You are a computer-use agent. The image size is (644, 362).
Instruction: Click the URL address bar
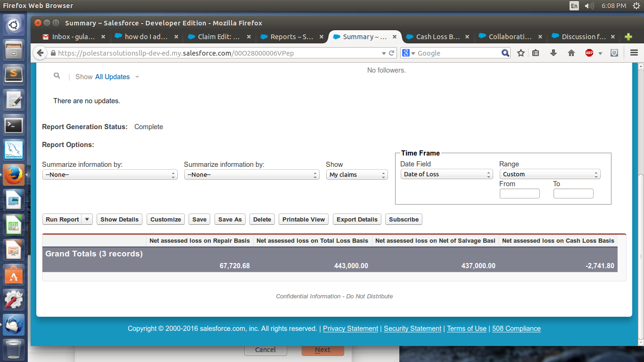pyautogui.click(x=217, y=53)
